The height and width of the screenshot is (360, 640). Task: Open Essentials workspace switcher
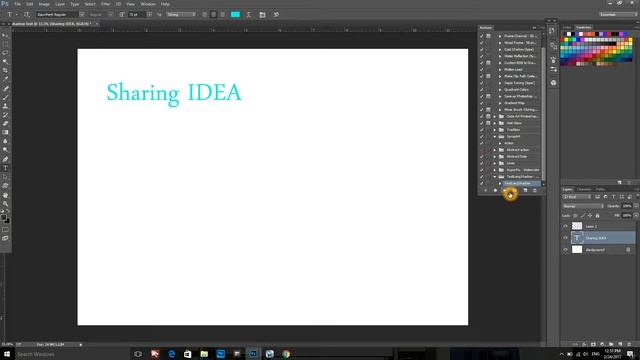(618, 15)
